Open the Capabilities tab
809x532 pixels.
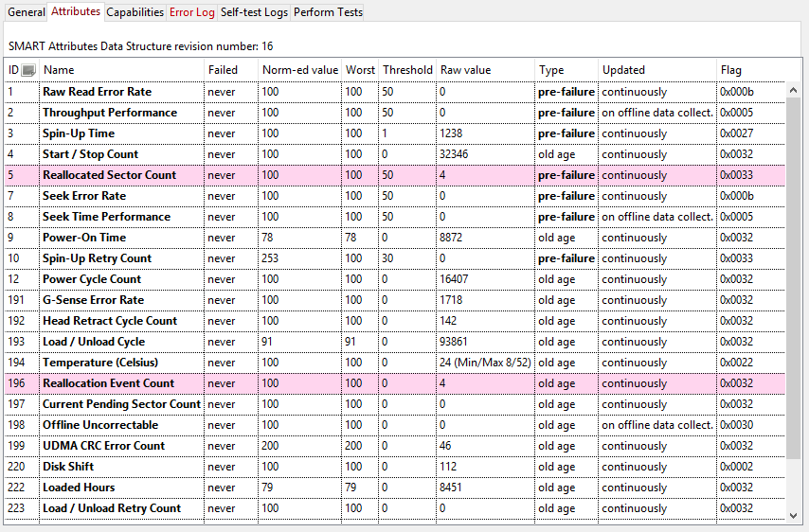point(135,12)
